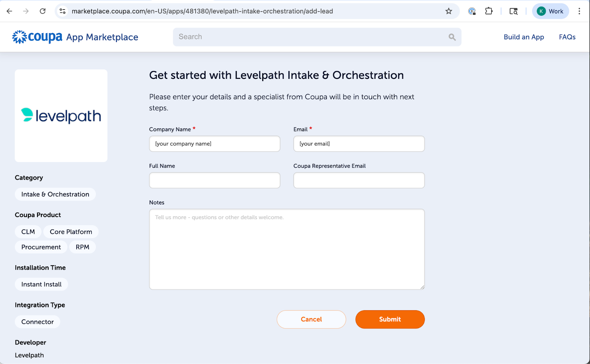Screen dimensions: 590x364
Task: Click the Levelpath logo thumbnail
Action: pos(61,116)
